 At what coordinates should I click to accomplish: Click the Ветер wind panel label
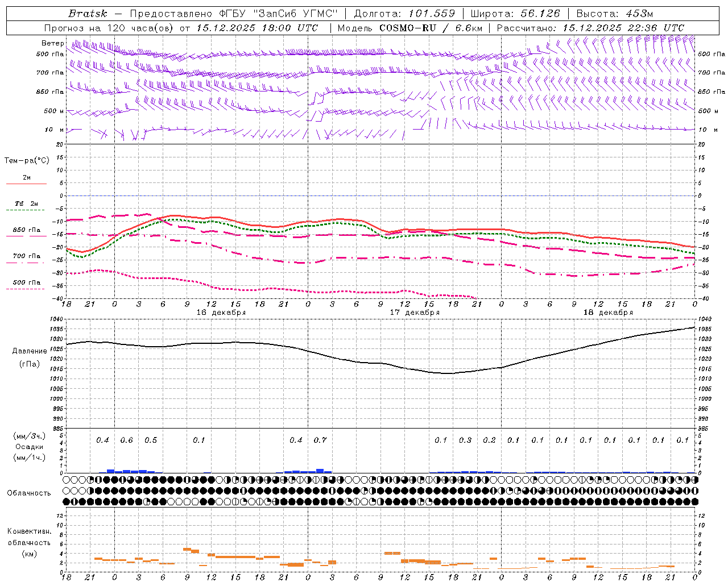[x=52, y=43]
